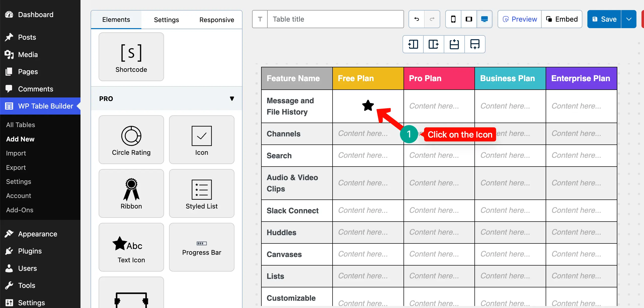This screenshot has height=308, width=644.
Task: Click the Table title input field
Action: [335, 19]
